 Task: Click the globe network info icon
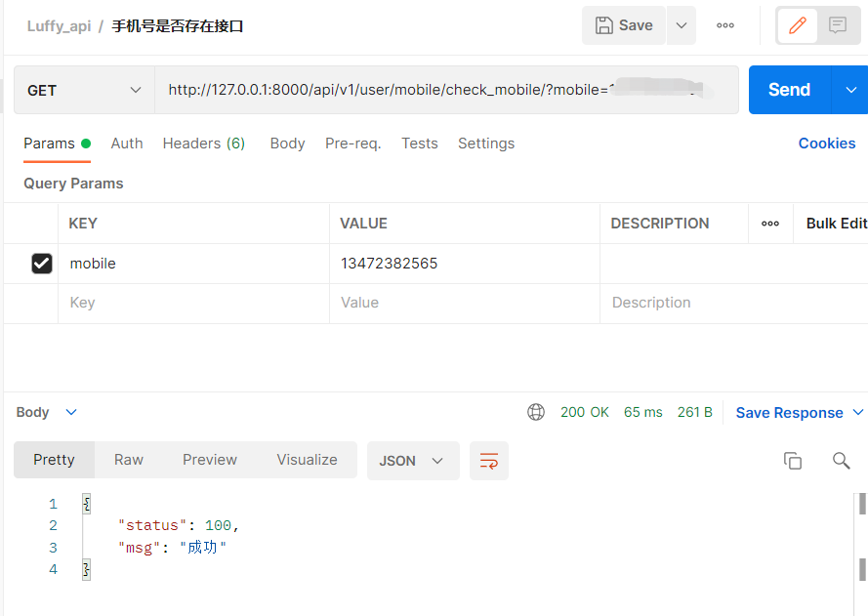point(536,412)
